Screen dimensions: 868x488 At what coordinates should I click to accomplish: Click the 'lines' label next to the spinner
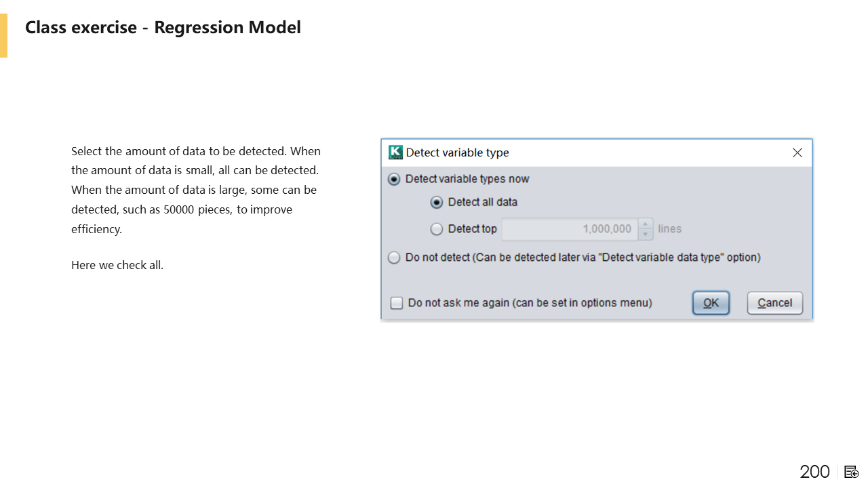tap(669, 229)
